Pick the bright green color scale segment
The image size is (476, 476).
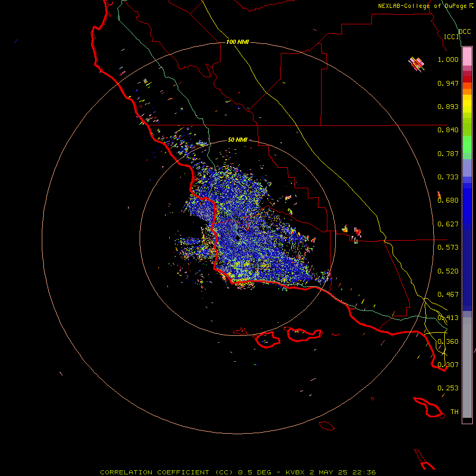point(467,144)
